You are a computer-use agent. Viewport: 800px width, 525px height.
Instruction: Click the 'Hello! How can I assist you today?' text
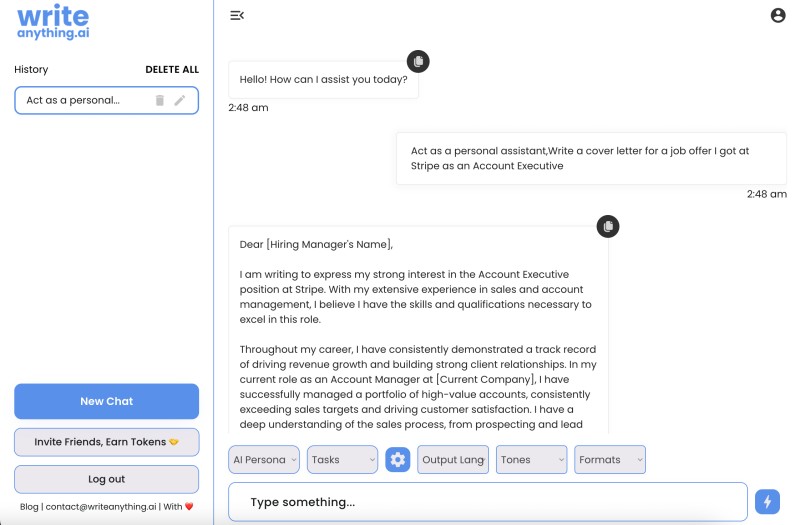(323, 80)
